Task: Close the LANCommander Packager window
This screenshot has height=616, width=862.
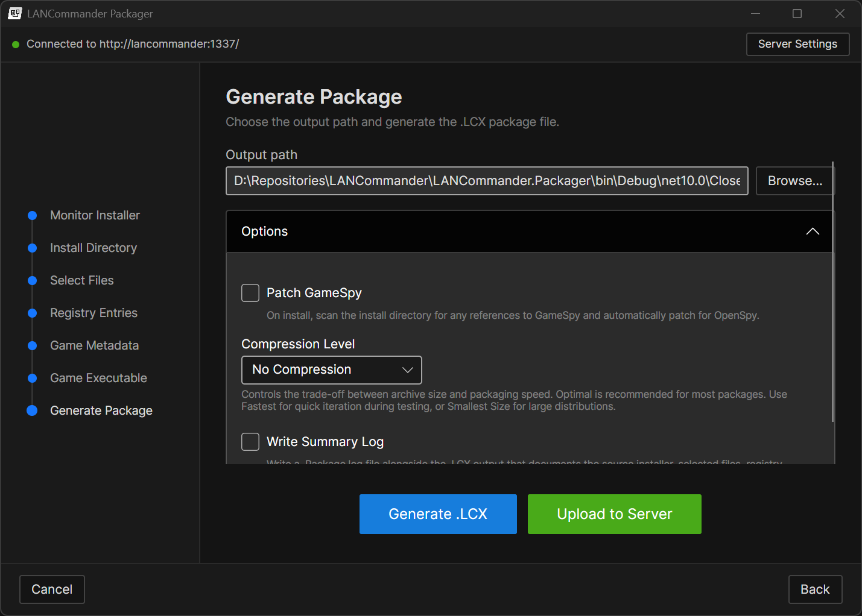Action: click(840, 13)
